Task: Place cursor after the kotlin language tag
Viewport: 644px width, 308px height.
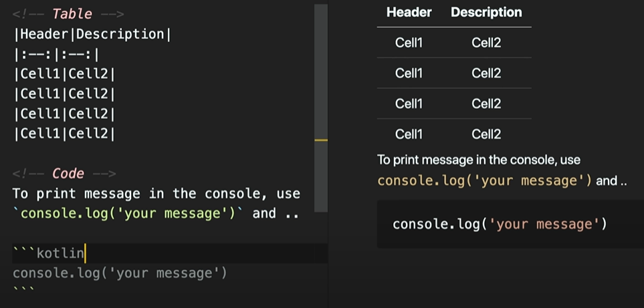Action: pos(85,253)
